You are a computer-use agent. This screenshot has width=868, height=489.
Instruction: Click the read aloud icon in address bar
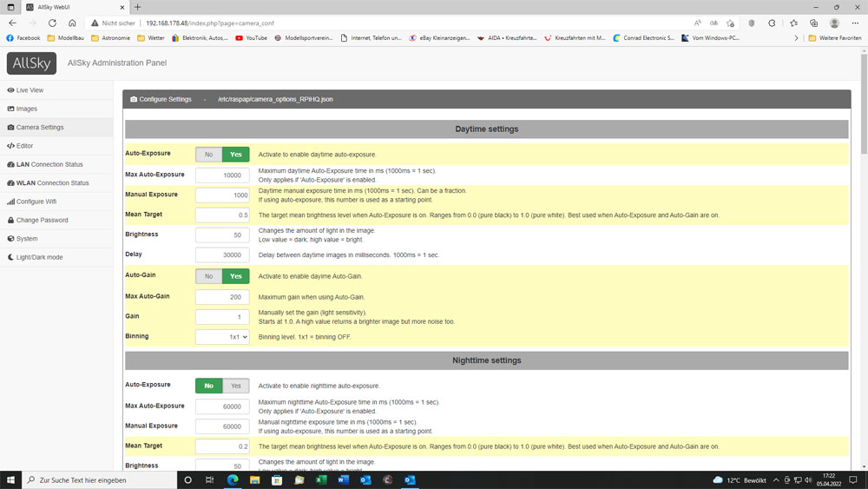coord(698,23)
